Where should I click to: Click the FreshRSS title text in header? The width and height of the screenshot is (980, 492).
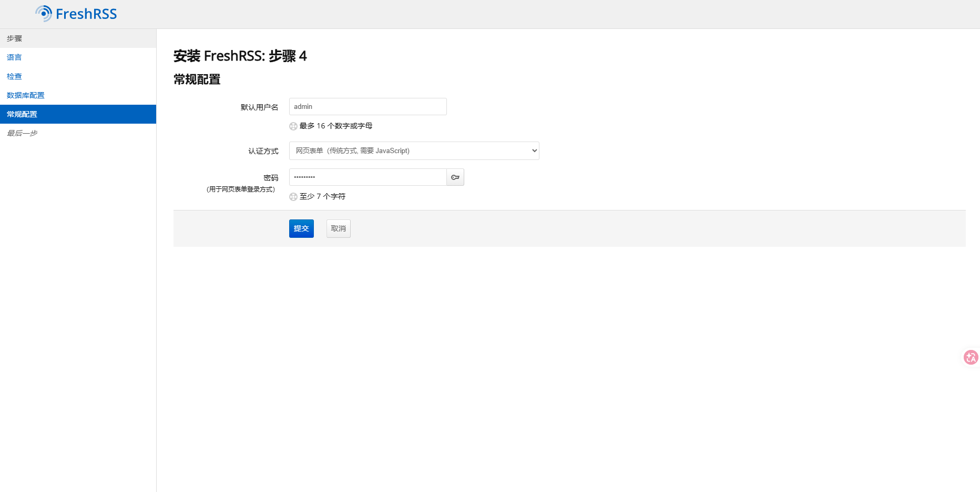[x=86, y=14]
